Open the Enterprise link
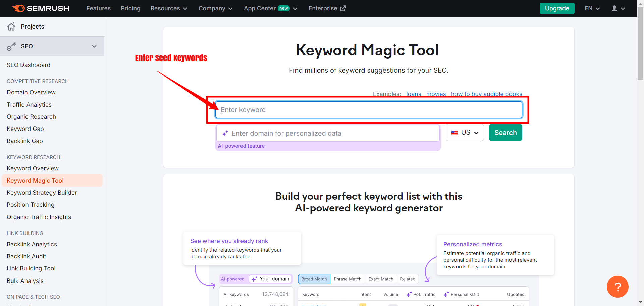Screen dimensions: 644x306 coord(327,8)
